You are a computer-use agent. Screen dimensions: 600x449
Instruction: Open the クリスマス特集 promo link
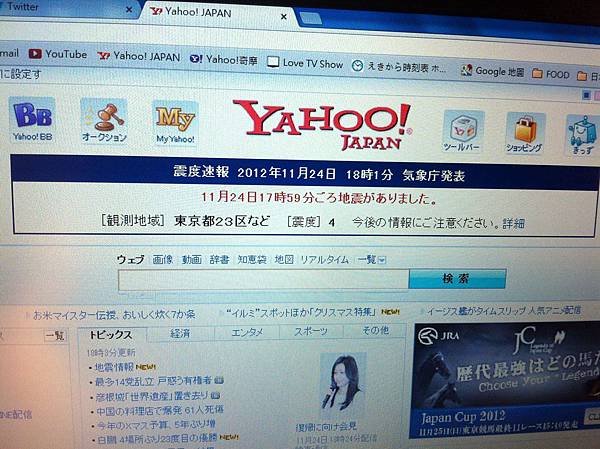click(x=302, y=313)
